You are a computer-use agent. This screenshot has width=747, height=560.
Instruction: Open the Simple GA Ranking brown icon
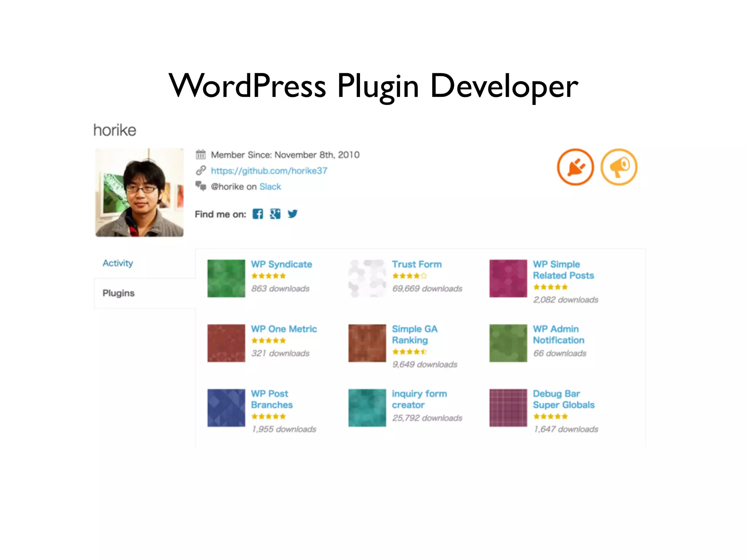click(x=367, y=343)
